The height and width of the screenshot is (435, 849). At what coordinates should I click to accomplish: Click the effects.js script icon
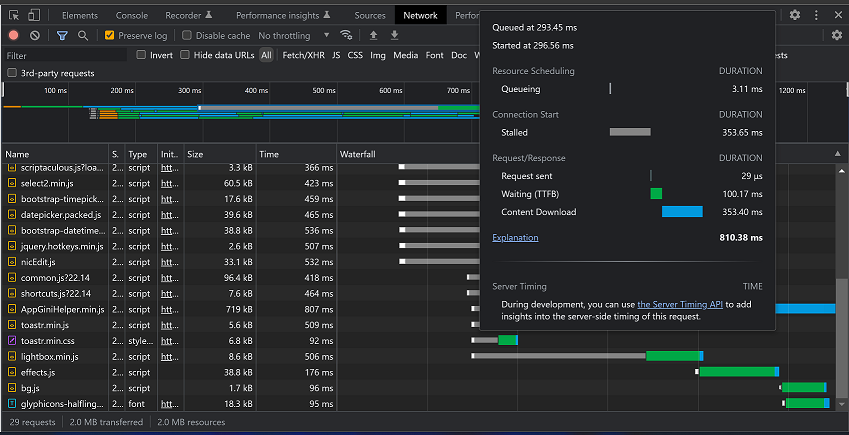point(12,372)
